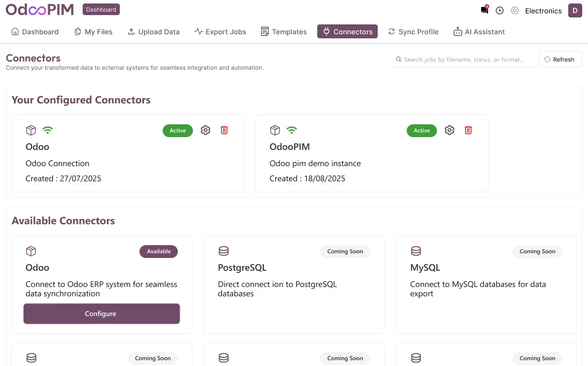The height and width of the screenshot is (366, 588).
Task: Open the header settings gear icon
Action: [x=515, y=10]
